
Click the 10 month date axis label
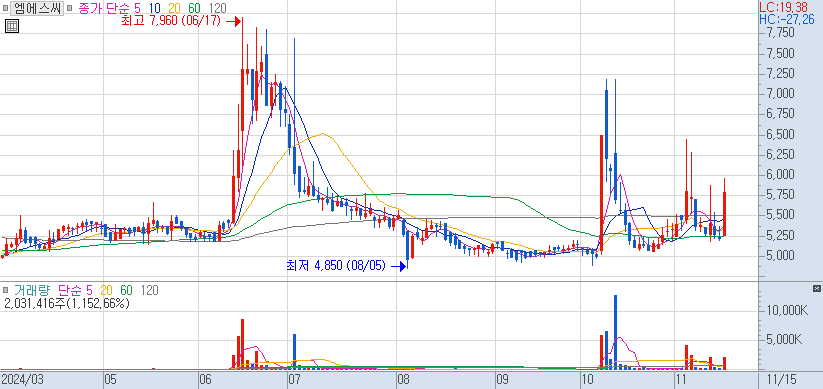pos(587,380)
